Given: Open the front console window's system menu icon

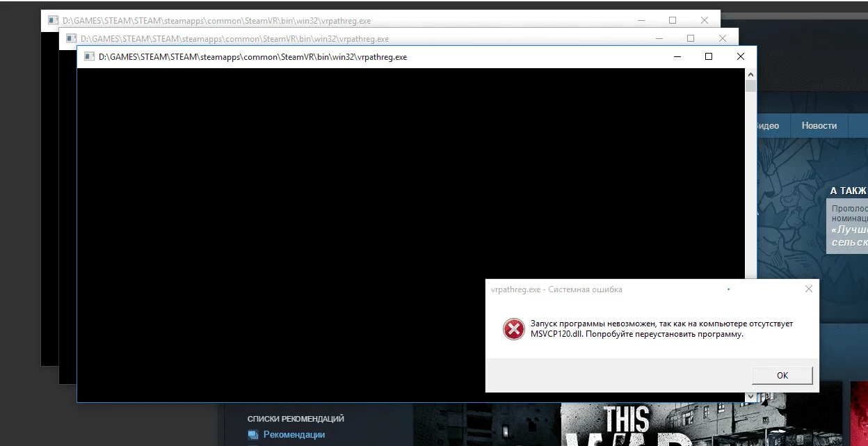Looking at the screenshot, I should click(88, 57).
